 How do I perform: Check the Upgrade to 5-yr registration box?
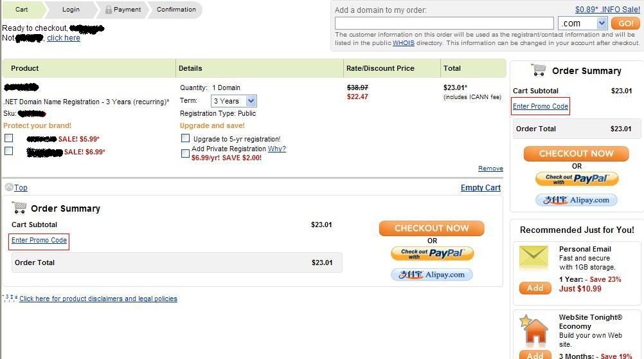[x=186, y=138]
